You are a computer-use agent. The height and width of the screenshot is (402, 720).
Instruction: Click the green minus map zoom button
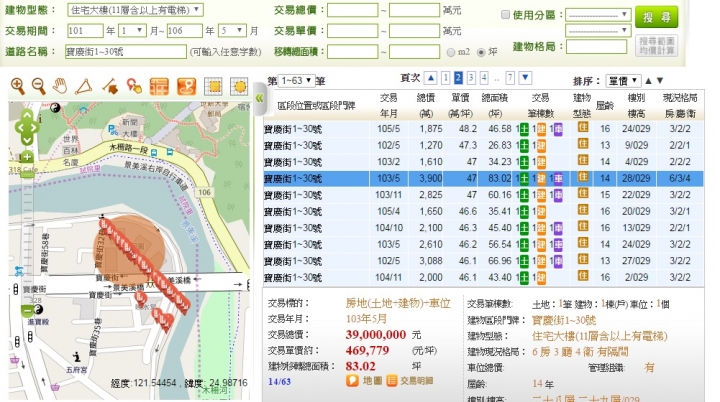tap(27, 311)
